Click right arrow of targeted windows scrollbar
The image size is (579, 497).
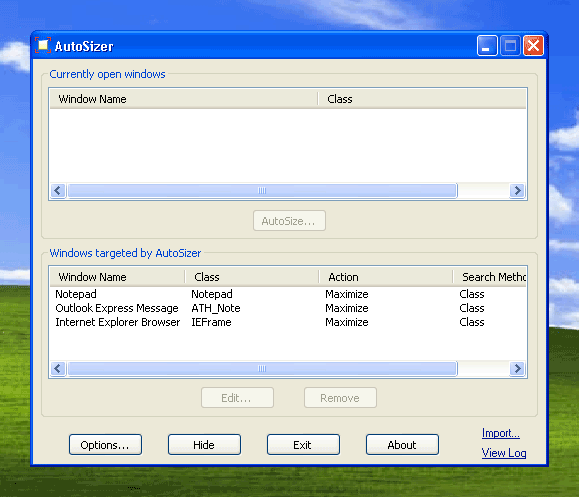click(517, 369)
